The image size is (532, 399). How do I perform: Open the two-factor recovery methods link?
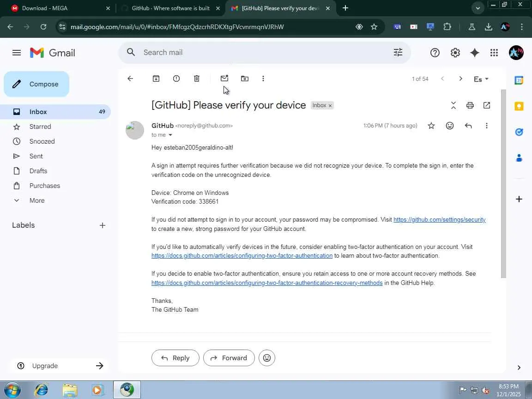(267, 283)
